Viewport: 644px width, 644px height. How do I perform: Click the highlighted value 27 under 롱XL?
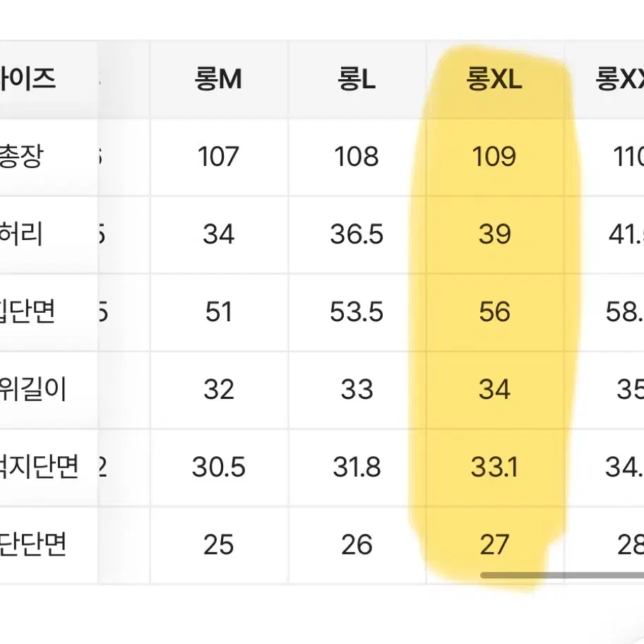(x=494, y=545)
